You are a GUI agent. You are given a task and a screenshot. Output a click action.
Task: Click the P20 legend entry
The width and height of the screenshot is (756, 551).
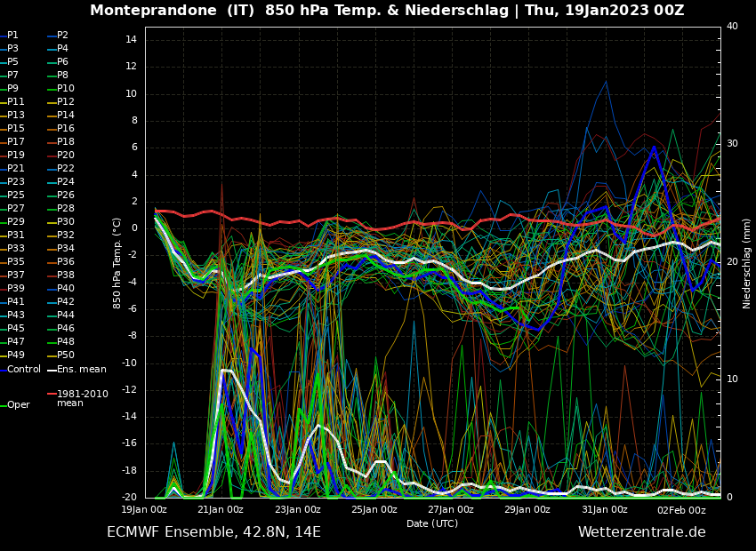pyautogui.click(x=65, y=156)
